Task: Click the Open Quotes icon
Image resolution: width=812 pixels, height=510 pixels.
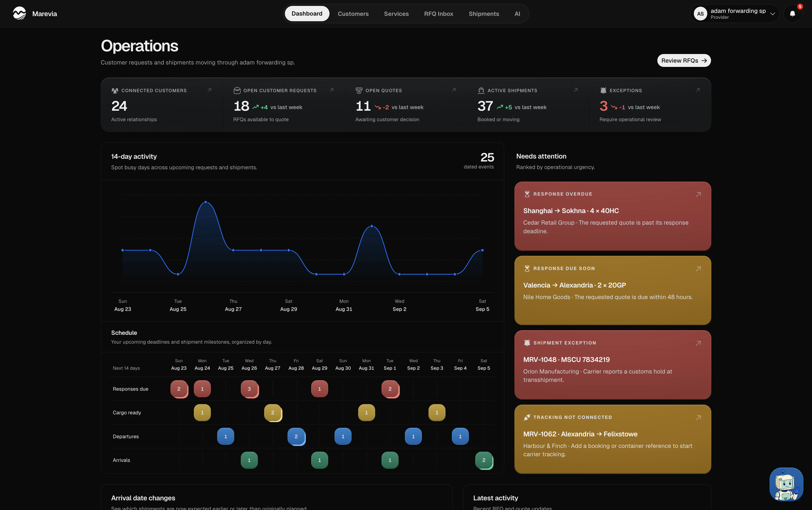Action: pyautogui.click(x=359, y=90)
